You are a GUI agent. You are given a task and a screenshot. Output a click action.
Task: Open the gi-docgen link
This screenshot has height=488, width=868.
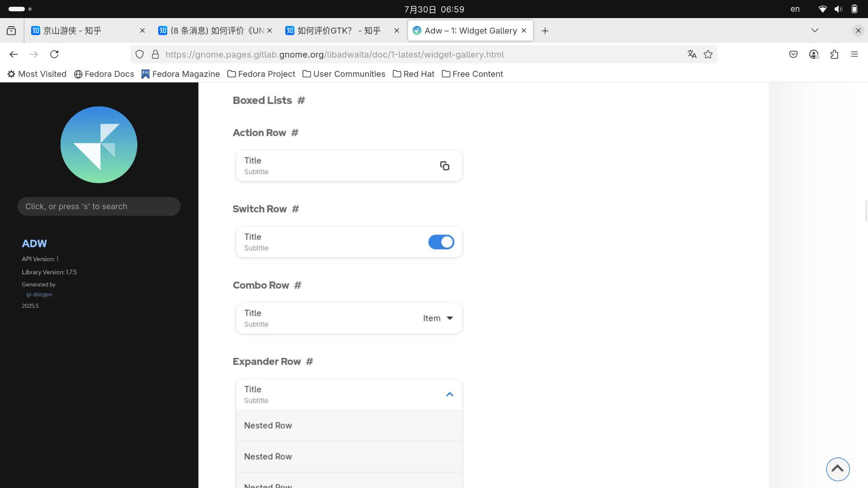point(39,294)
